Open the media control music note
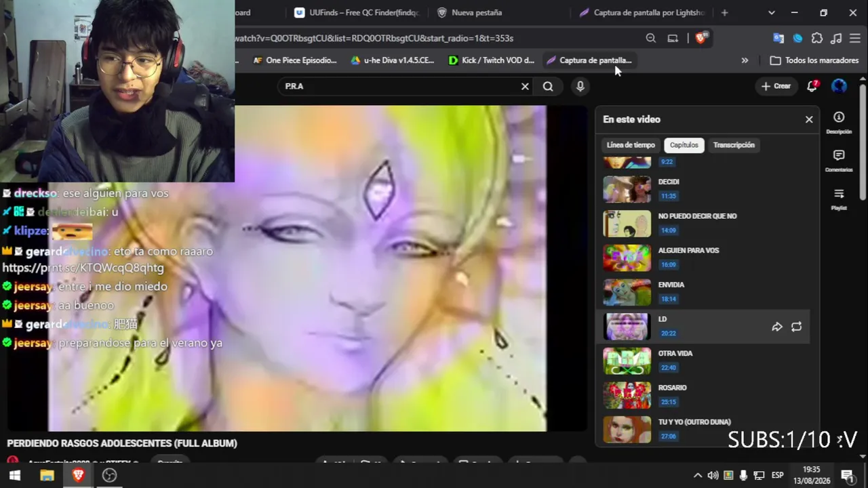Image resolution: width=868 pixels, height=488 pixels. (x=836, y=39)
